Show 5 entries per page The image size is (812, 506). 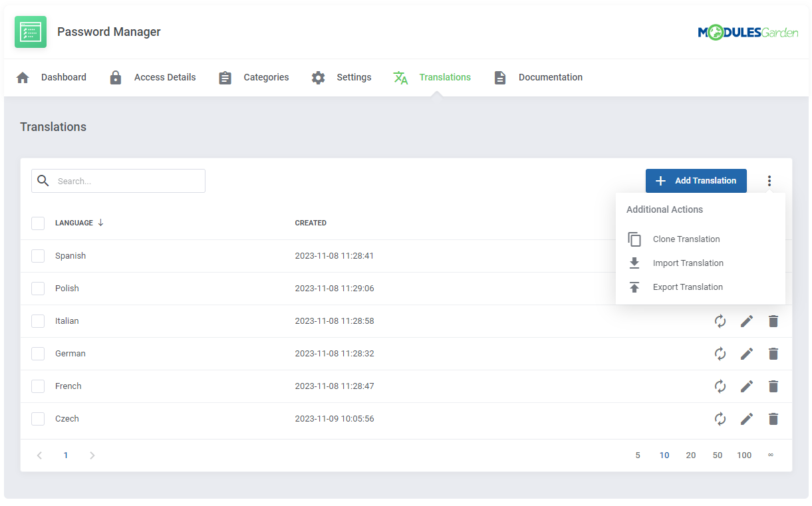pyautogui.click(x=638, y=455)
